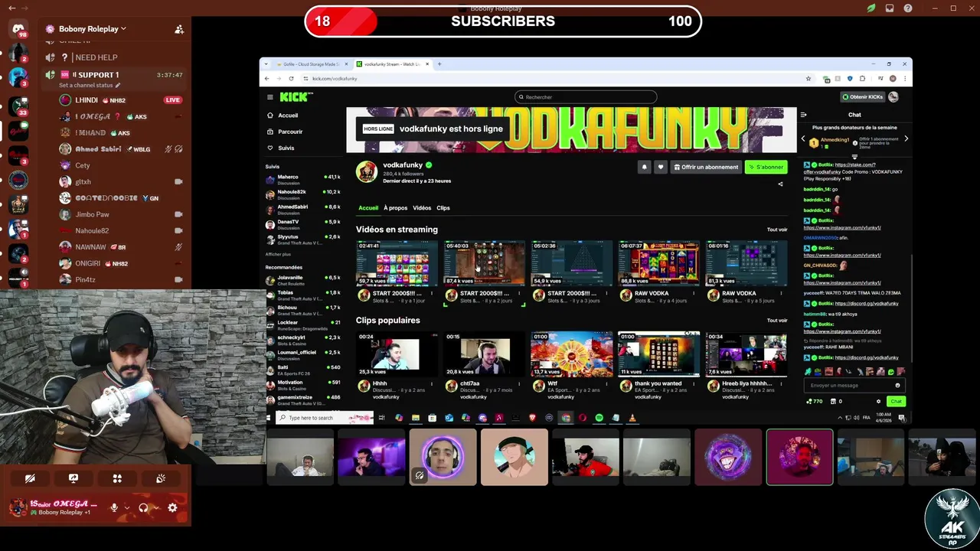This screenshot has width=980, height=551.
Task: Open the Discord soundboard button
Action: click(161, 478)
